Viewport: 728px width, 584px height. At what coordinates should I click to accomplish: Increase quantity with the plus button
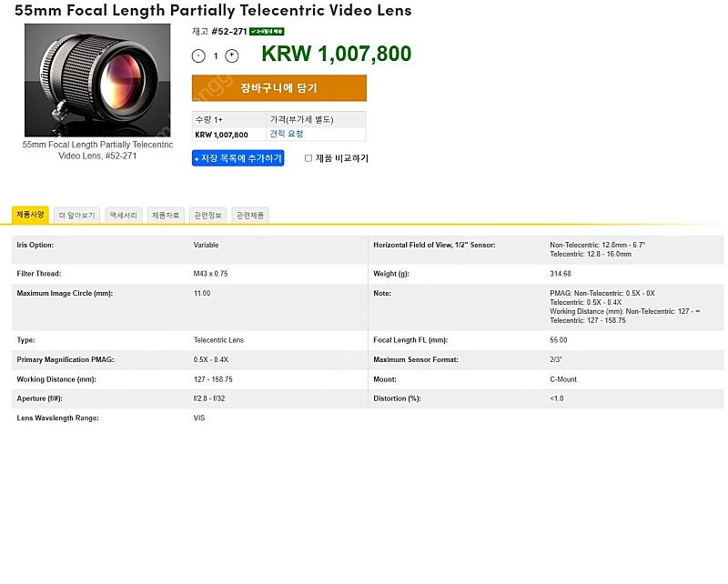[232, 55]
